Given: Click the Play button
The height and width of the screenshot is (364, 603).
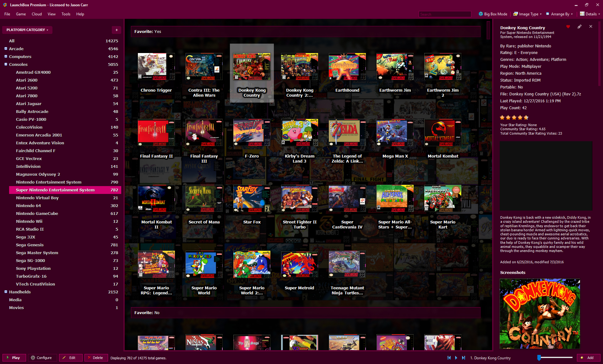Looking at the screenshot, I should click(x=14, y=358).
